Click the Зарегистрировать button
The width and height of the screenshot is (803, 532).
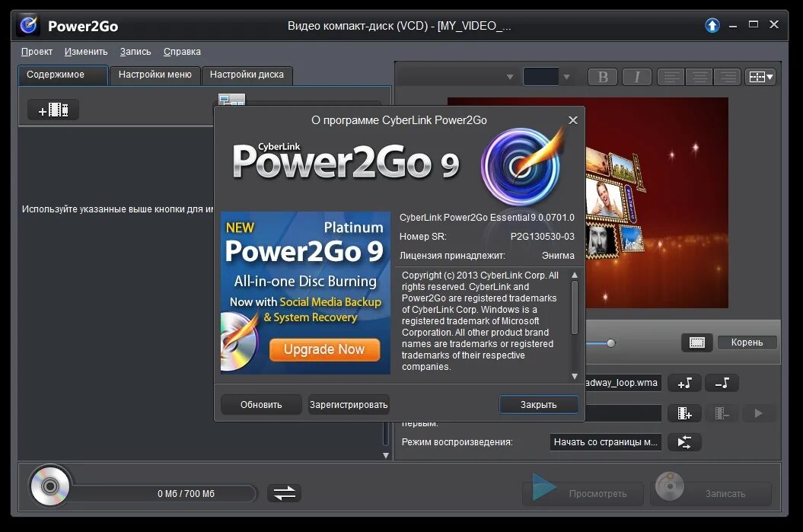click(x=349, y=404)
